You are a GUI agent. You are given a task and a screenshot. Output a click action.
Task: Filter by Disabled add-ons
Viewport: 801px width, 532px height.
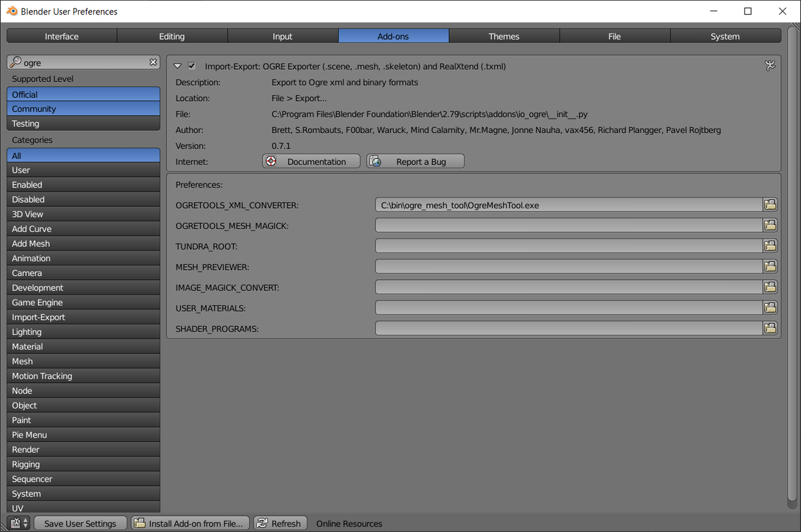(84, 199)
